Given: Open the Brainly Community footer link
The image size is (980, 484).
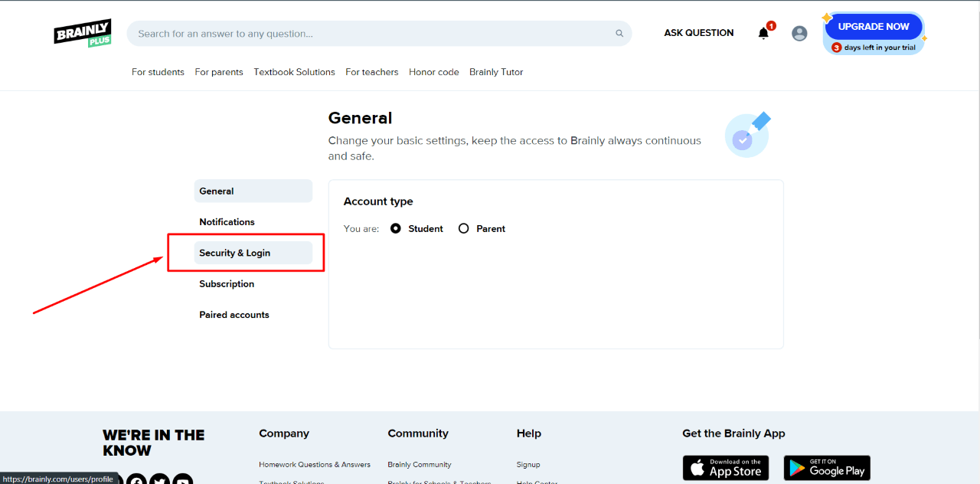Looking at the screenshot, I should (x=420, y=465).
